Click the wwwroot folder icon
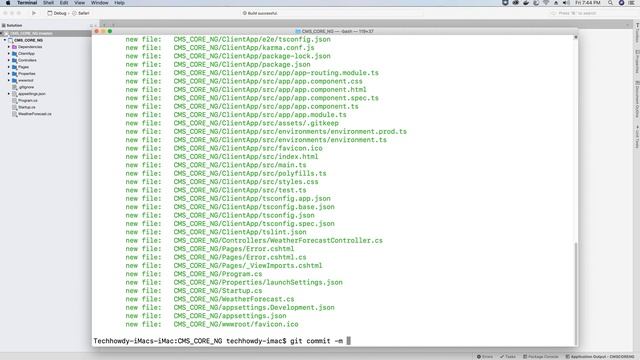The width and height of the screenshot is (640, 360). tap(14, 80)
